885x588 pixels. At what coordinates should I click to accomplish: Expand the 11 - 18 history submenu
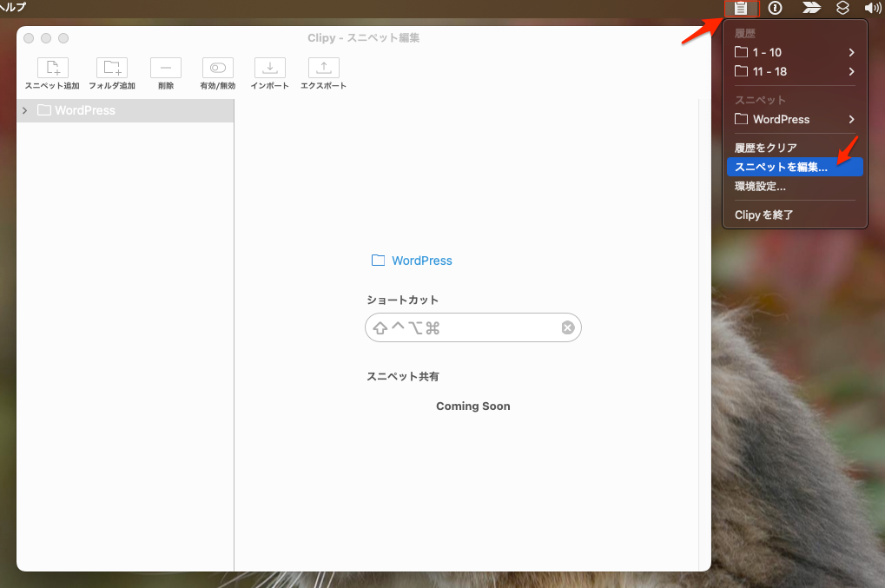794,72
